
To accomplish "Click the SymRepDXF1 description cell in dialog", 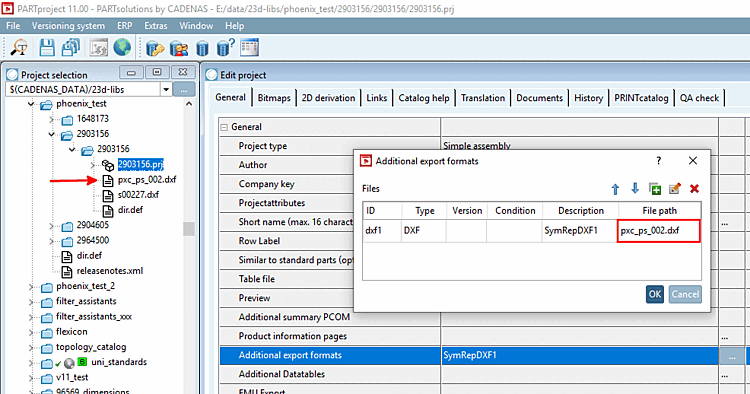I will pos(580,231).
